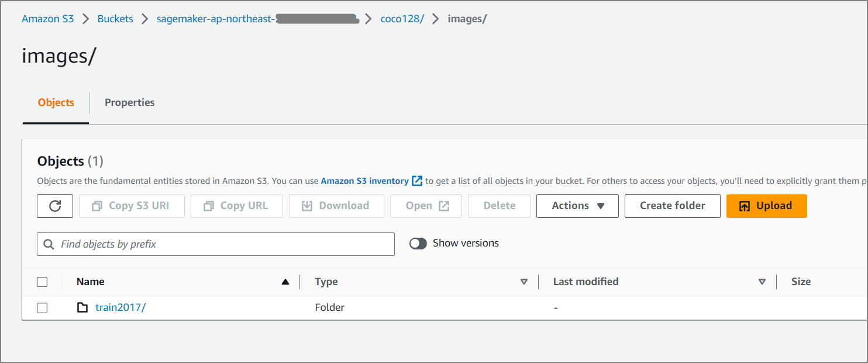This screenshot has height=363, width=868.
Task: Tick the select-all checkbox in the table header
Action: coord(42,282)
